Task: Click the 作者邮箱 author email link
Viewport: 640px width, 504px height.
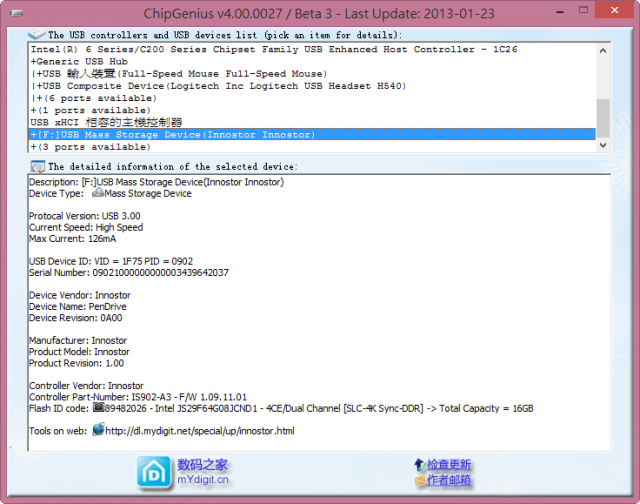Action: [449, 480]
